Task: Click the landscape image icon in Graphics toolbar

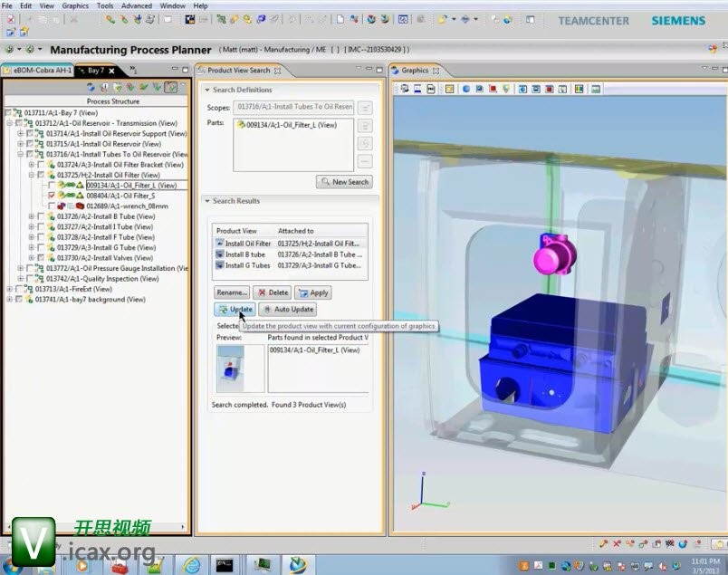Action: pyautogui.click(x=596, y=89)
